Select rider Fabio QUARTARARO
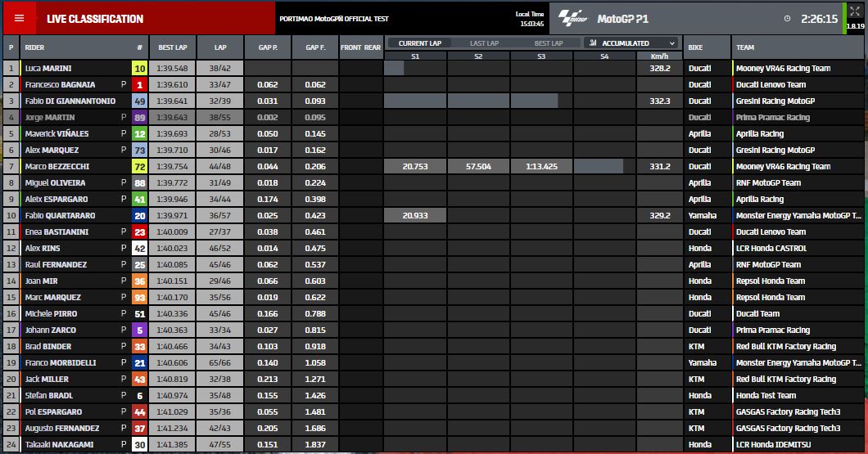868x454 pixels. pos(60,216)
